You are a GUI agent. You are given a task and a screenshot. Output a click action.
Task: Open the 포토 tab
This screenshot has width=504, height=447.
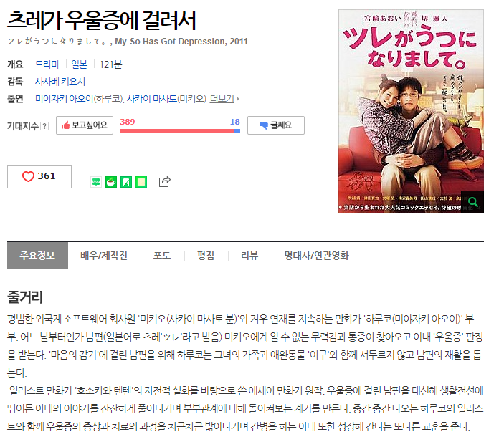tap(162, 256)
